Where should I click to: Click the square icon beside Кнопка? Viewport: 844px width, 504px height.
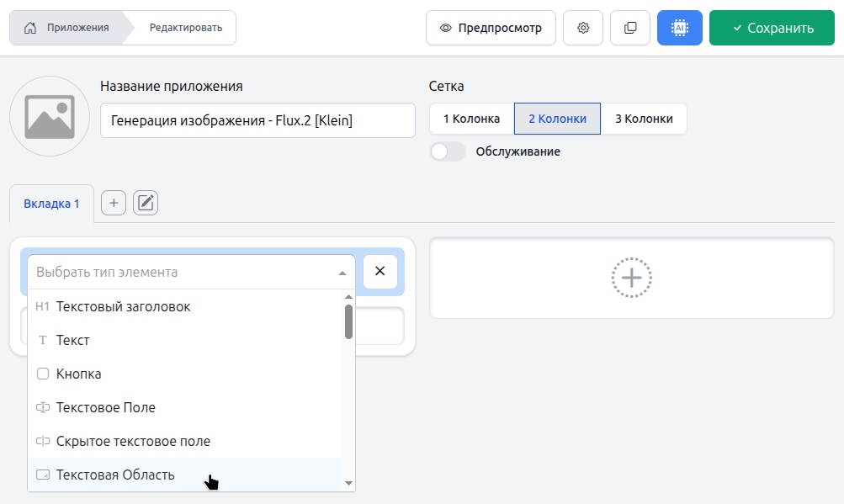coord(43,374)
